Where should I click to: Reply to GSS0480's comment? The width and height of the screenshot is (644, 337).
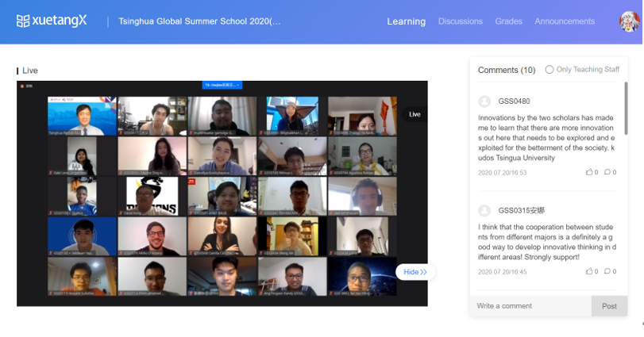point(609,172)
